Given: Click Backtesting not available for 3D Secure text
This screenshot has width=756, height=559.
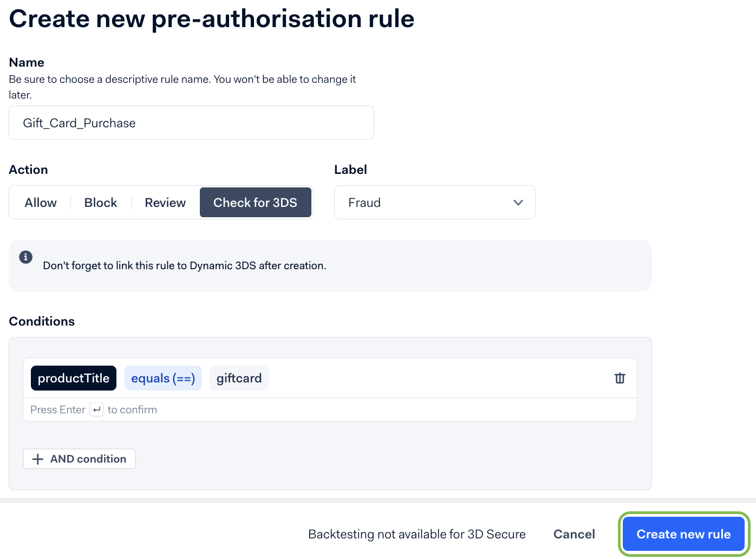Looking at the screenshot, I should point(417,534).
